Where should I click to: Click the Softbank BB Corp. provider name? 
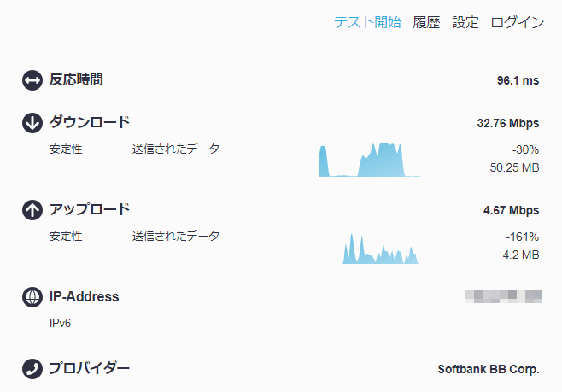(489, 369)
